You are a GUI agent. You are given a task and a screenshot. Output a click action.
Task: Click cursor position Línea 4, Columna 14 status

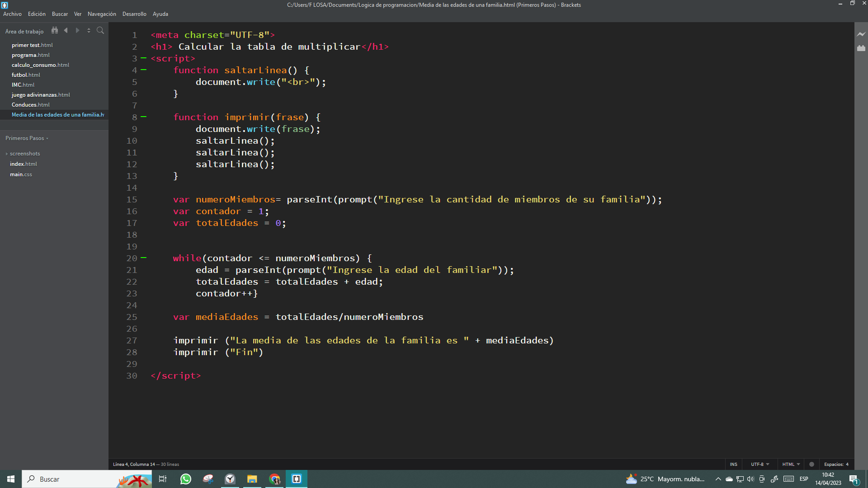(134, 465)
